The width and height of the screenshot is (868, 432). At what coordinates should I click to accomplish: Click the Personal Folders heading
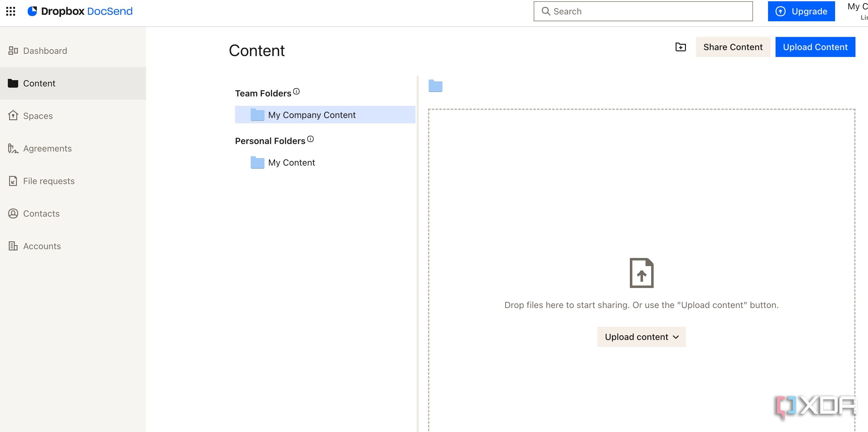pos(270,141)
